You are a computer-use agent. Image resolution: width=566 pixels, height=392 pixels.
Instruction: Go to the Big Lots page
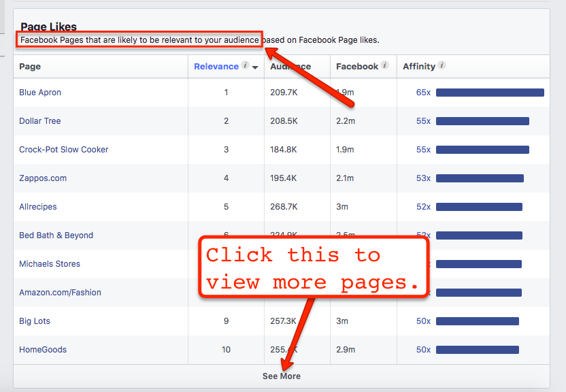35,321
